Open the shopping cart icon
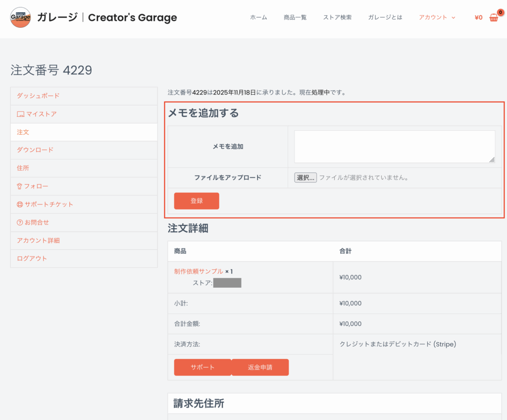The image size is (507, 420). pos(493,18)
